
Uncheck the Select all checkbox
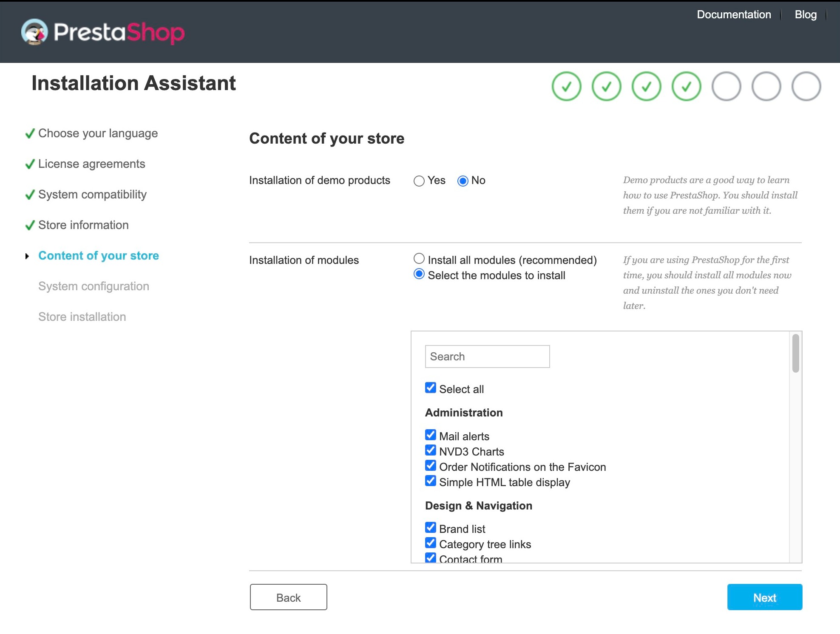pyautogui.click(x=431, y=388)
